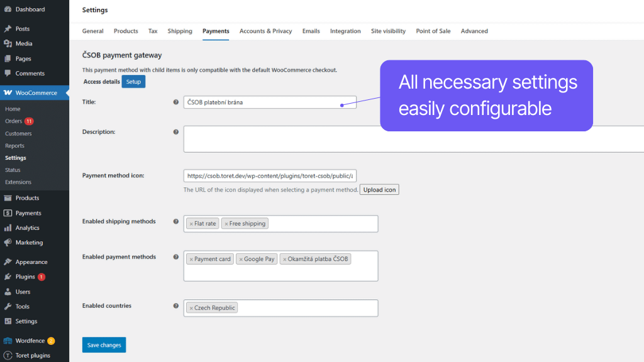The width and height of the screenshot is (644, 362).
Task: Click the Comments bubble icon
Action: [8, 74]
